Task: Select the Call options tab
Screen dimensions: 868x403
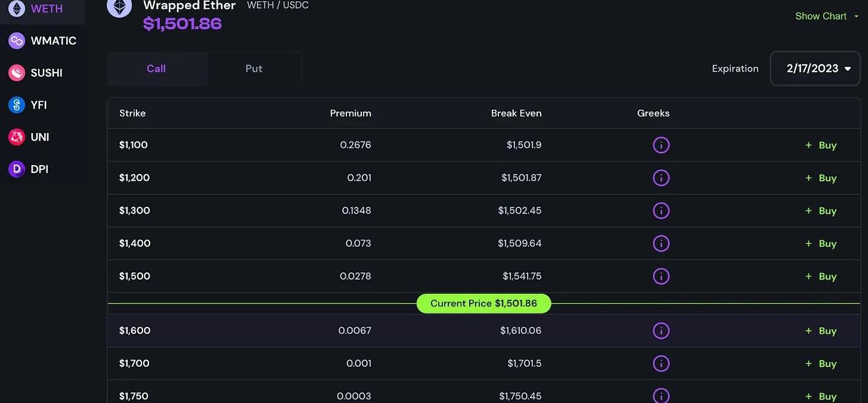Action: click(x=156, y=69)
